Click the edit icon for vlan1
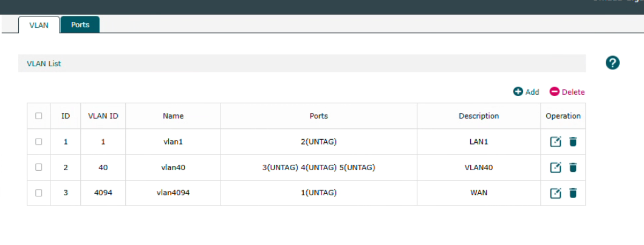The width and height of the screenshot is (644, 245). pyautogui.click(x=555, y=142)
